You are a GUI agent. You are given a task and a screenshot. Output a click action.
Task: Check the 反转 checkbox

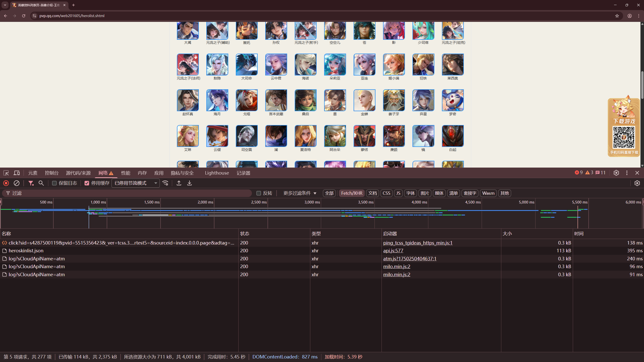[258, 193]
